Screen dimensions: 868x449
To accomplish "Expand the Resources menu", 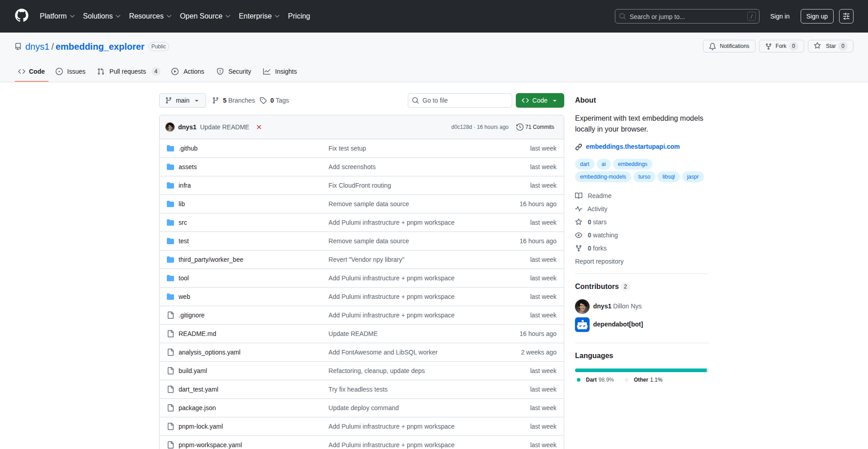I will tap(150, 16).
